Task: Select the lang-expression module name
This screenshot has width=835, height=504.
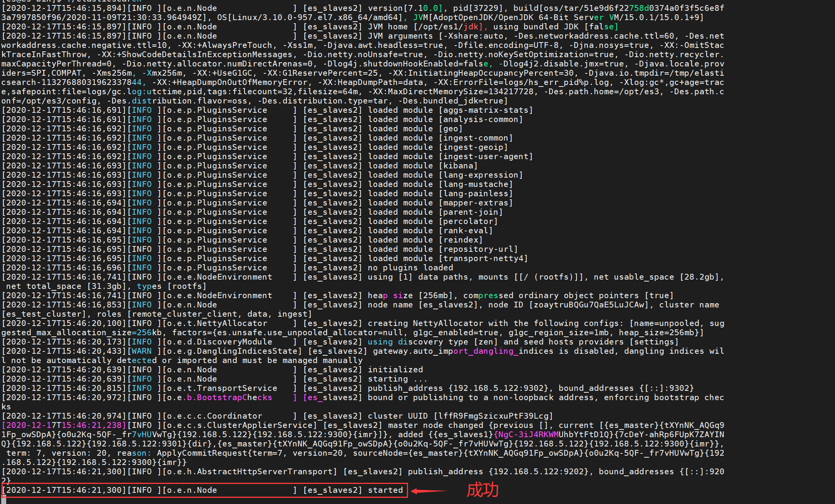Action: click(x=481, y=175)
